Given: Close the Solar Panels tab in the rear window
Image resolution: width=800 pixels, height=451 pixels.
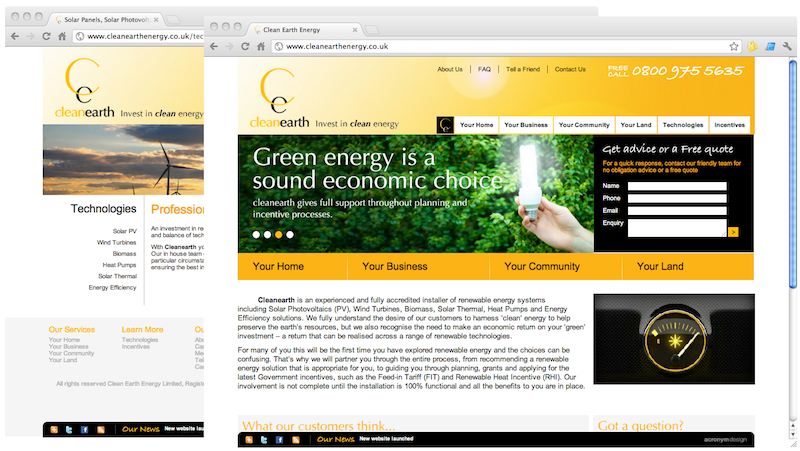Looking at the screenshot, I should 156,20.
